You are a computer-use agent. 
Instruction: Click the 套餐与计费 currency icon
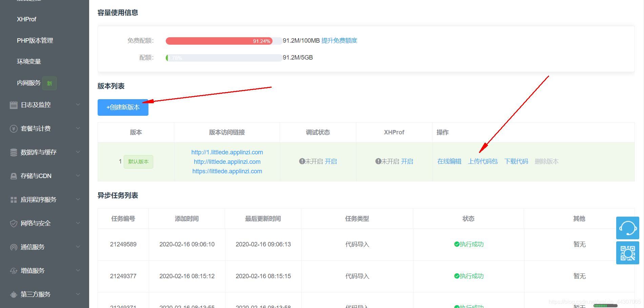point(14,128)
